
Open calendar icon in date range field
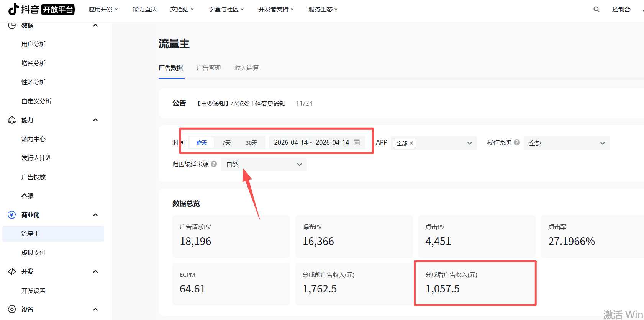[357, 142]
